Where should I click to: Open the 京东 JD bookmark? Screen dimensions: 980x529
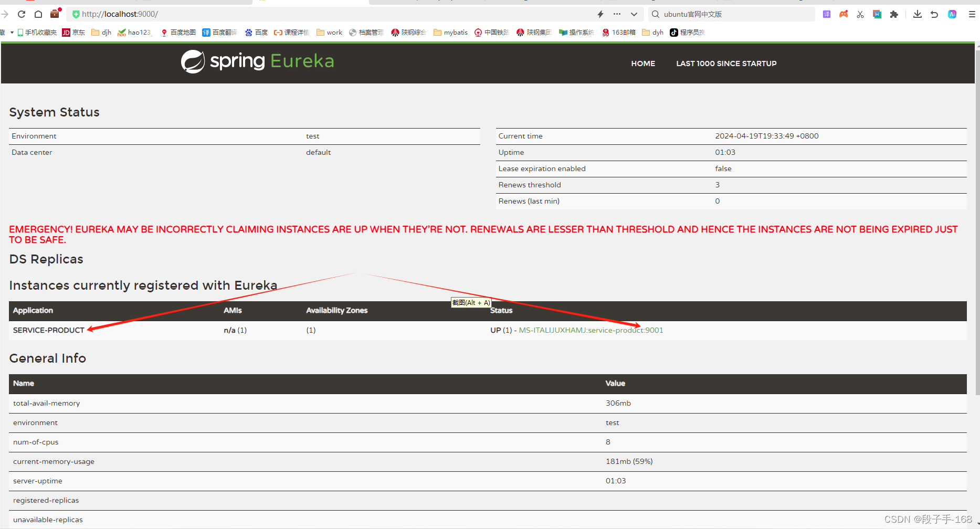tap(73, 33)
